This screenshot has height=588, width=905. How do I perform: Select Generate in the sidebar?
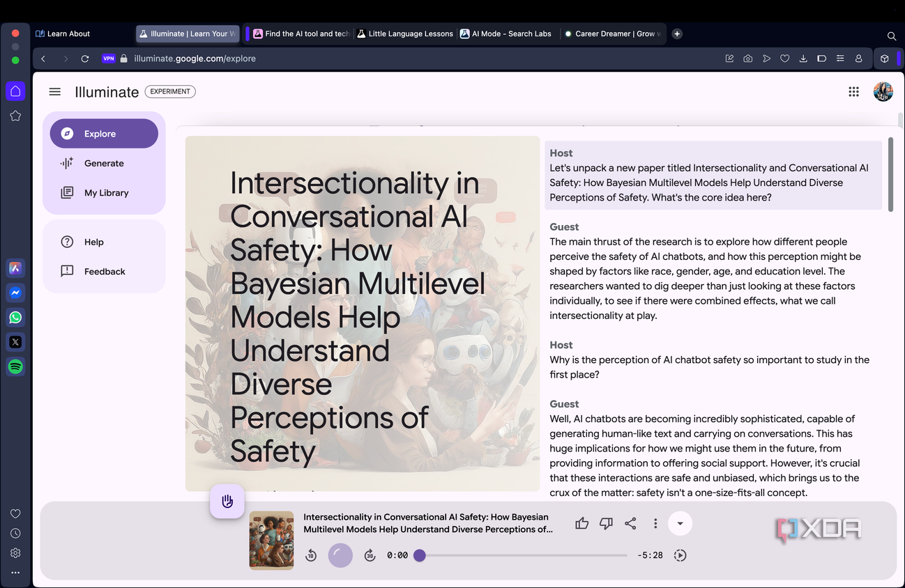(x=104, y=163)
